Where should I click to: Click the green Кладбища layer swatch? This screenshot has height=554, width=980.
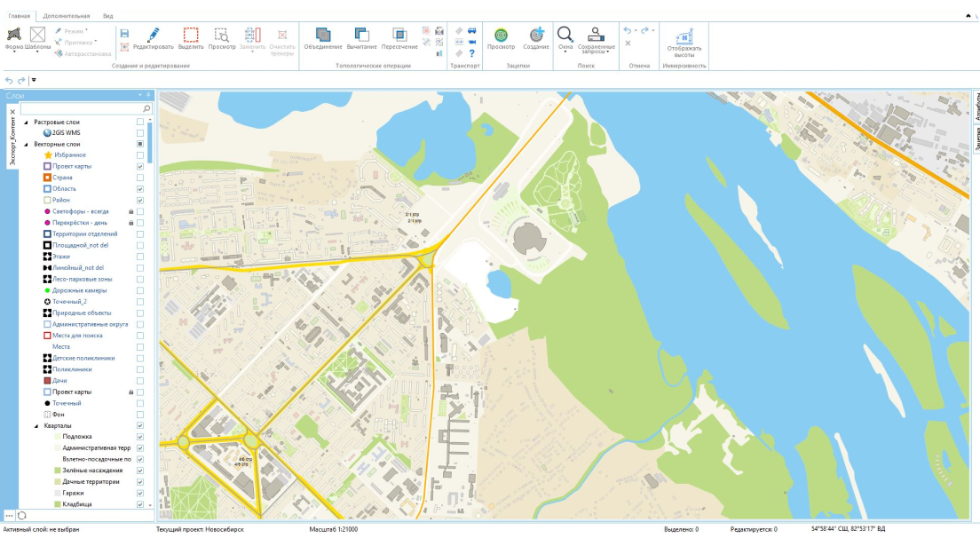click(x=57, y=504)
